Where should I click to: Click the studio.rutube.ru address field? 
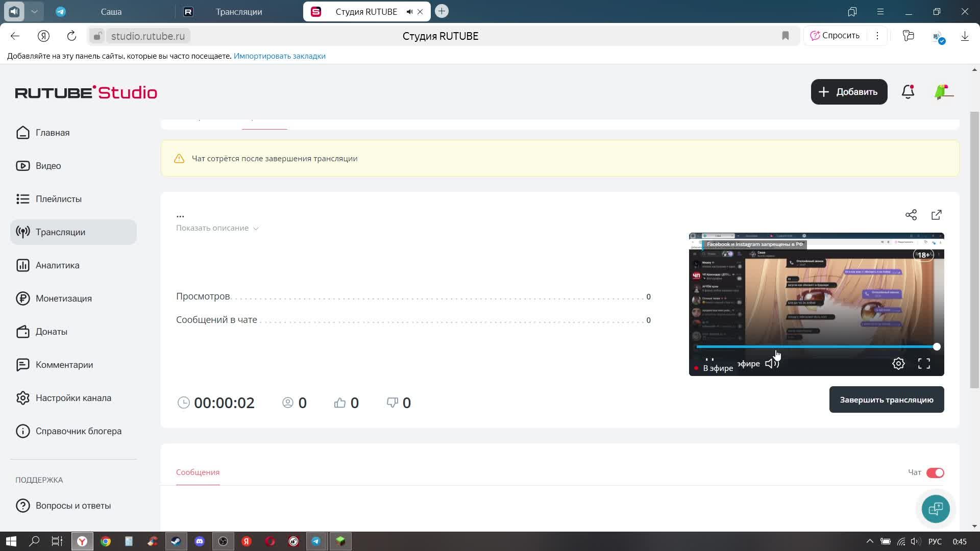tap(148, 36)
